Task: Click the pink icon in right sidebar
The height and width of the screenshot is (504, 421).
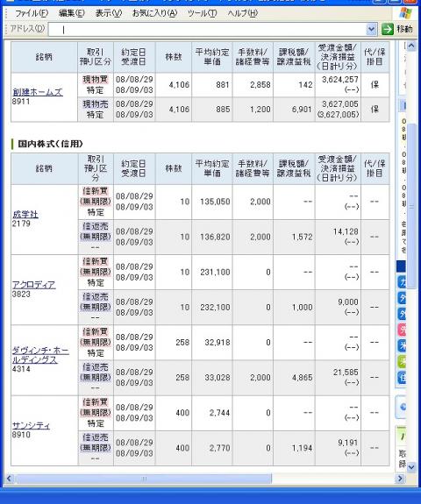Action: [x=402, y=330]
